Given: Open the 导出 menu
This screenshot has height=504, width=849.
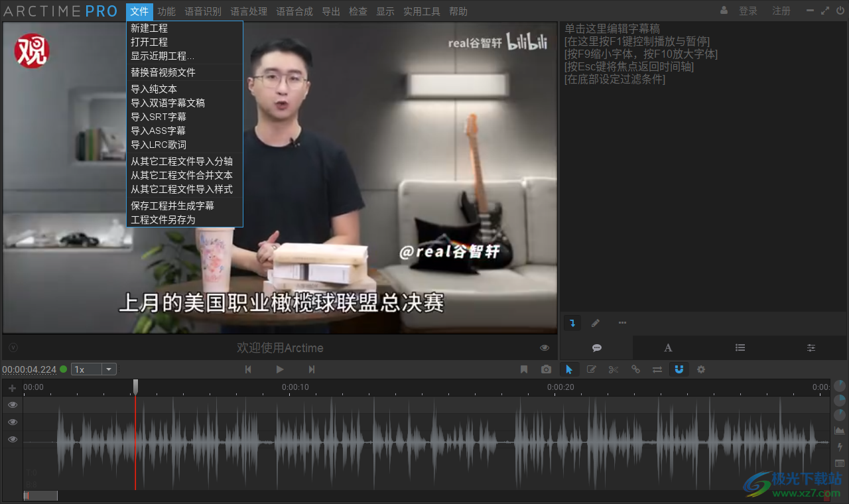Looking at the screenshot, I should coord(331,11).
